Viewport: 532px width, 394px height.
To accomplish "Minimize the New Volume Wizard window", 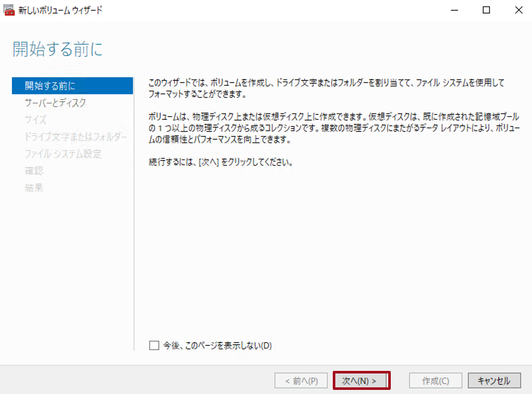I will point(455,9).
